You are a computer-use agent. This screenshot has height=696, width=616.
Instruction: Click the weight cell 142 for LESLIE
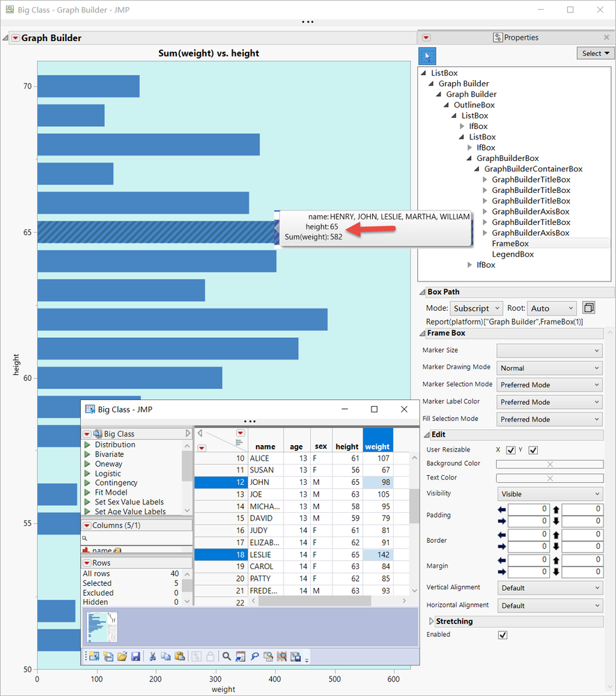(x=378, y=555)
